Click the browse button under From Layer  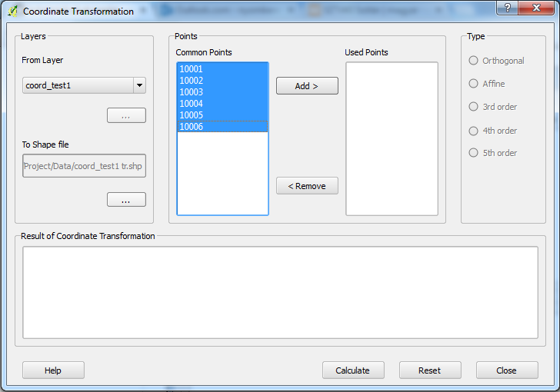coord(126,116)
